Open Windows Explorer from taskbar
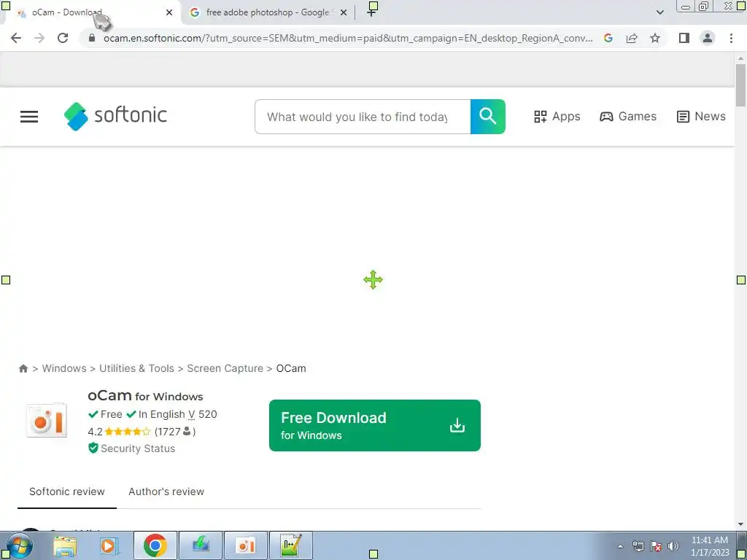The height and width of the screenshot is (560, 747). click(x=65, y=545)
